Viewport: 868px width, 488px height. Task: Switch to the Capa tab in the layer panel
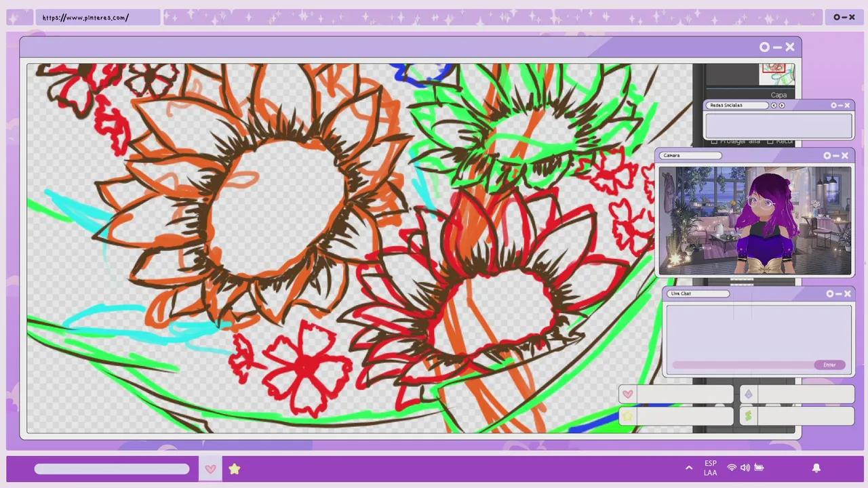click(778, 95)
